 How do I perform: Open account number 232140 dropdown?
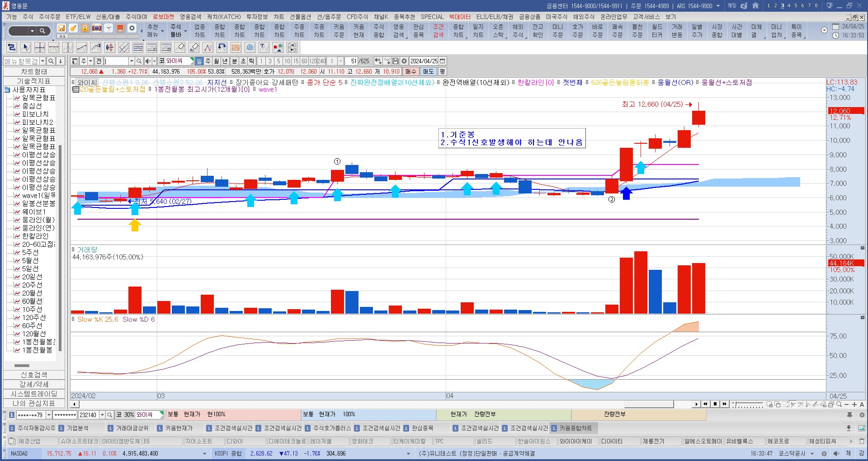(102, 415)
